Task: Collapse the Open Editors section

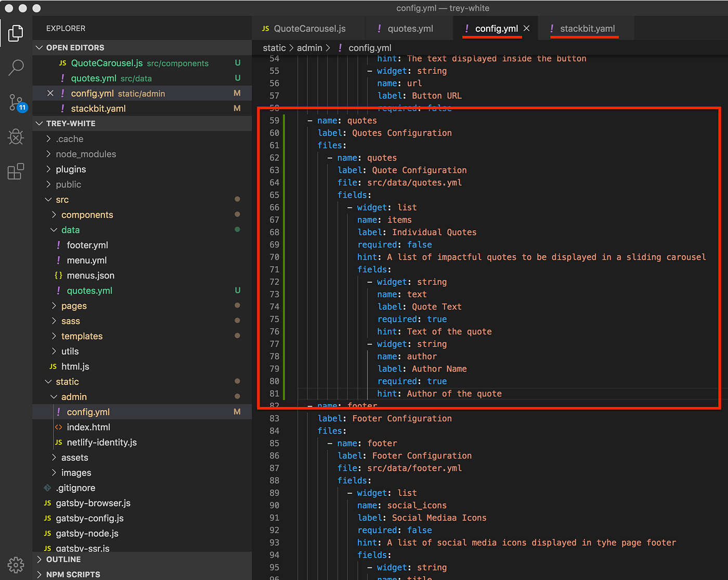Action: tap(75, 47)
